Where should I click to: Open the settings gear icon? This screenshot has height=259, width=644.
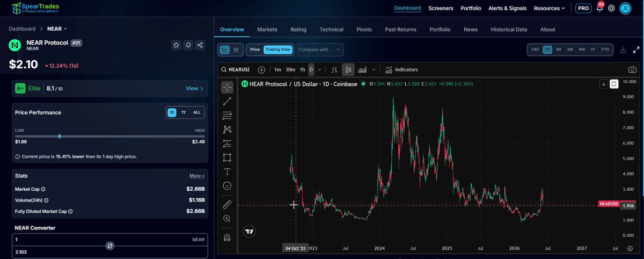(x=611, y=8)
